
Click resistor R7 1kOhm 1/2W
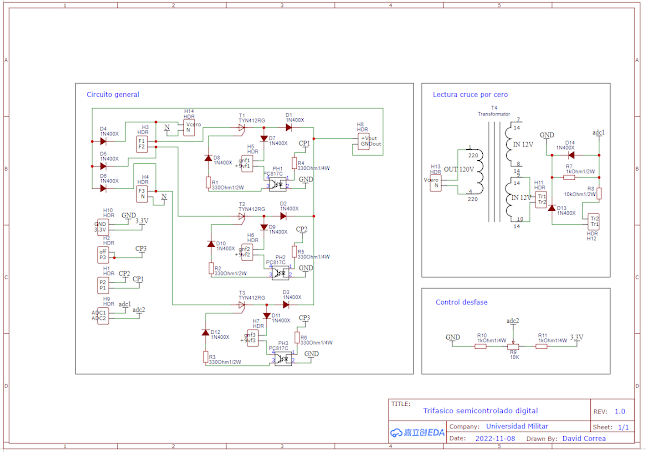tap(569, 177)
